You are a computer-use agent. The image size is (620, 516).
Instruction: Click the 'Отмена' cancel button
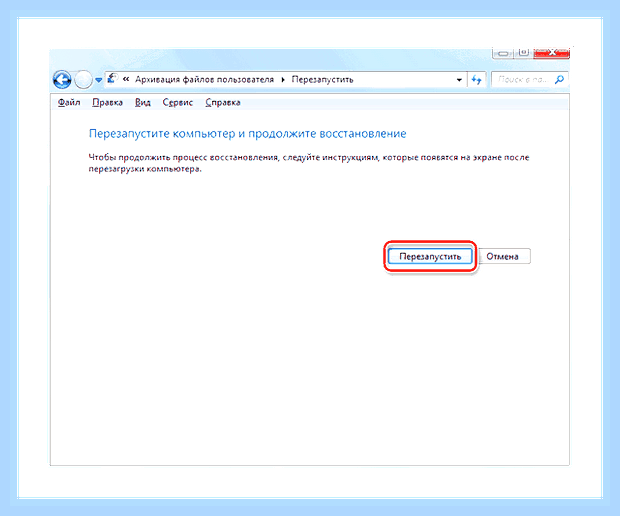click(503, 256)
